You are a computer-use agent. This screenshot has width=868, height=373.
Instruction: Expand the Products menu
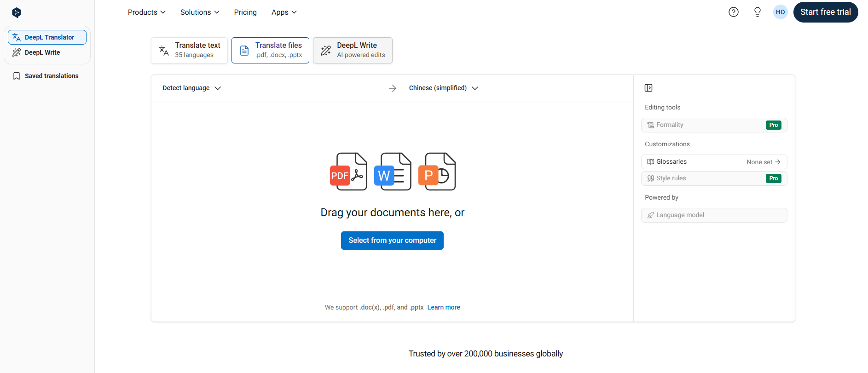(x=146, y=12)
